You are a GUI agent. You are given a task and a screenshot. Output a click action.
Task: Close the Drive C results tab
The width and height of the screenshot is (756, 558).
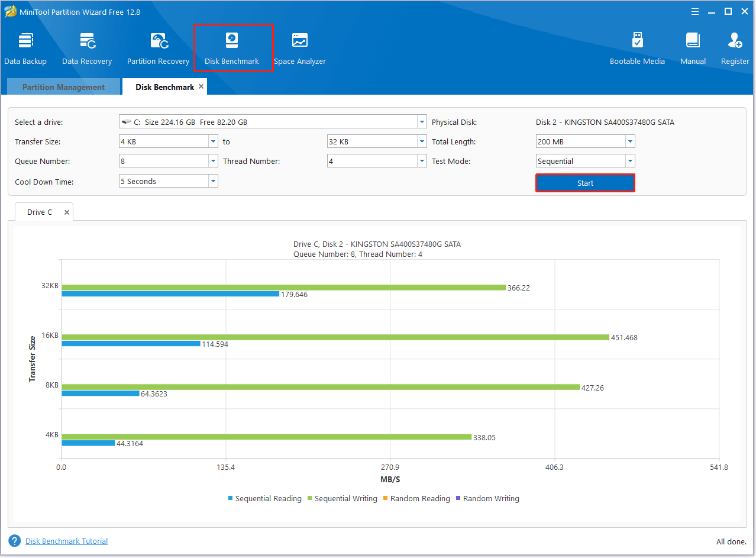pos(67,212)
